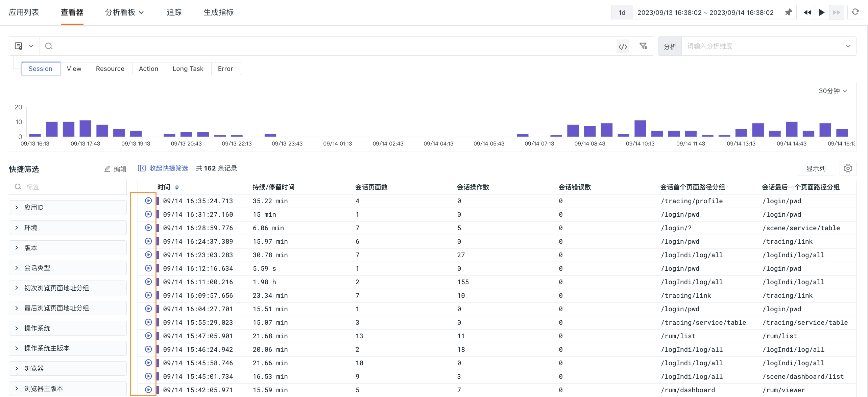Play session replay for 16:35:24.713 row

pyautogui.click(x=148, y=201)
